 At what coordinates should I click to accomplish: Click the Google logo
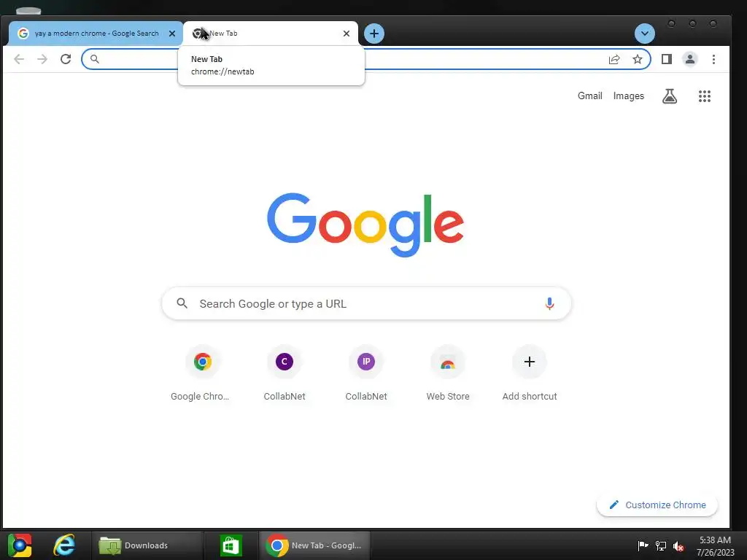(x=365, y=225)
